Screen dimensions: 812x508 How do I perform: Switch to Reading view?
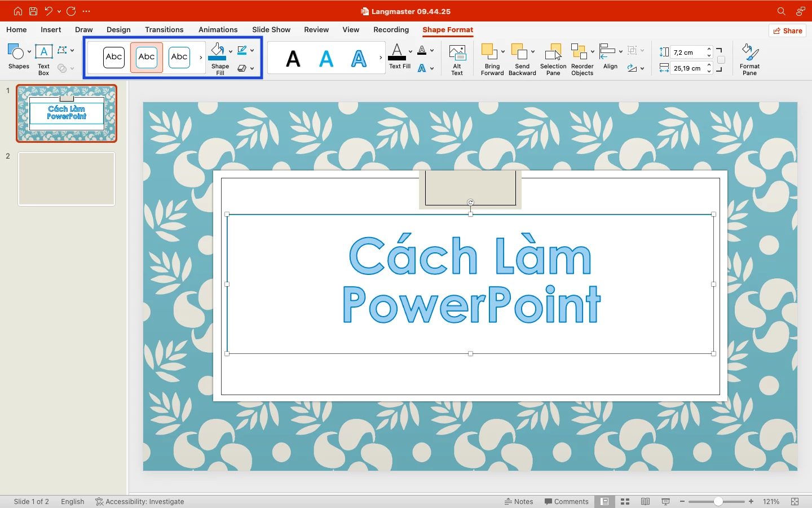pos(645,501)
